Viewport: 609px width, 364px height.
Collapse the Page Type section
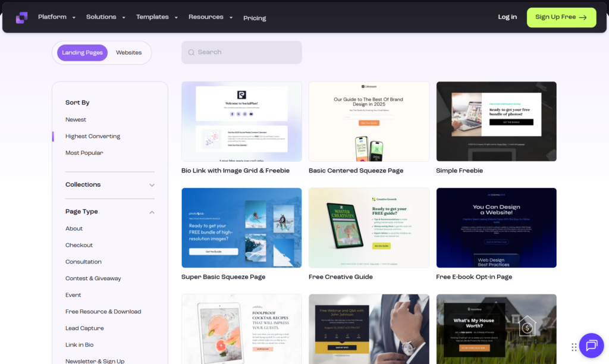point(152,212)
